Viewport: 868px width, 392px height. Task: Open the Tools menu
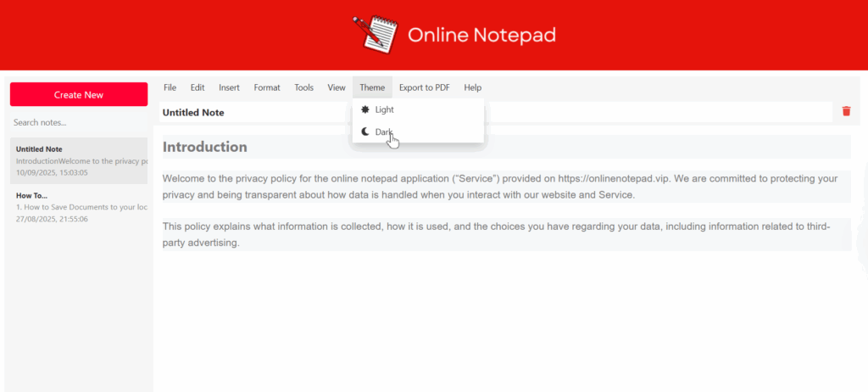[x=303, y=87]
